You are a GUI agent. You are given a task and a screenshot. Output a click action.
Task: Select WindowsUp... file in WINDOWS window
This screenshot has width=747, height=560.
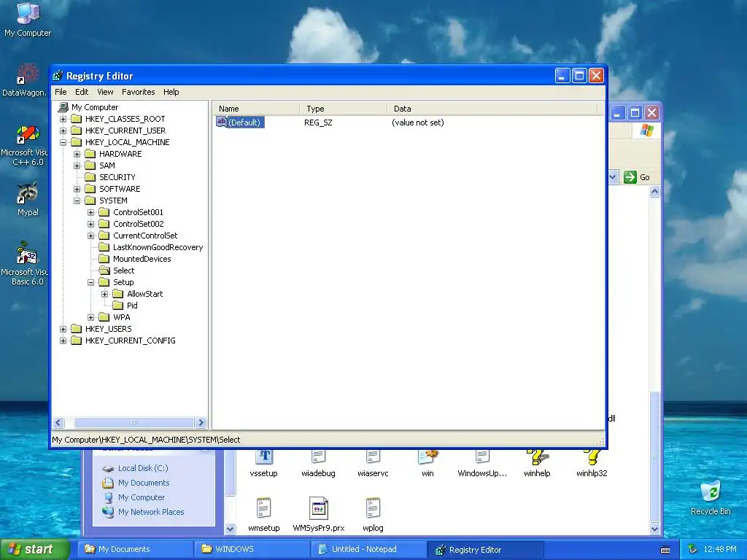point(482,463)
